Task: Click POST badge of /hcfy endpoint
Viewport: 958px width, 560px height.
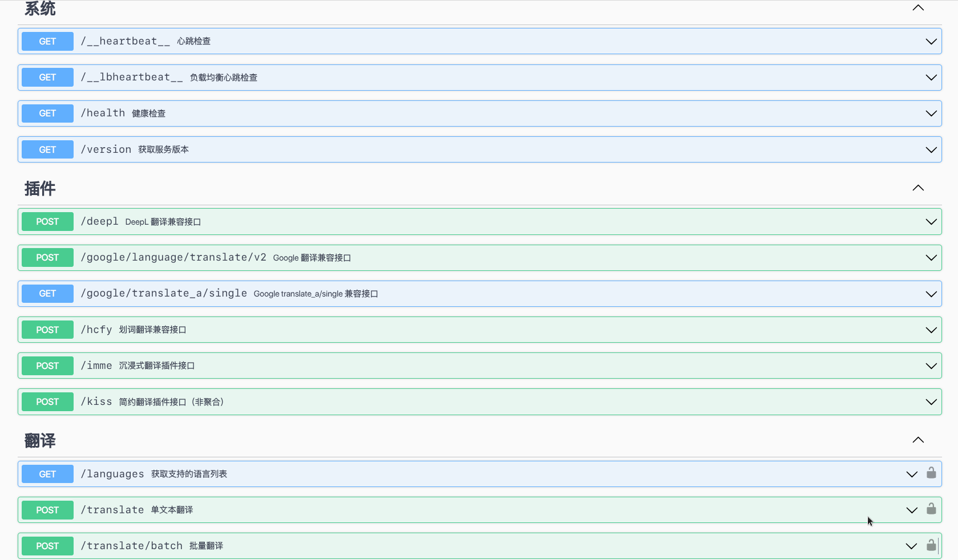Action: [x=47, y=330]
